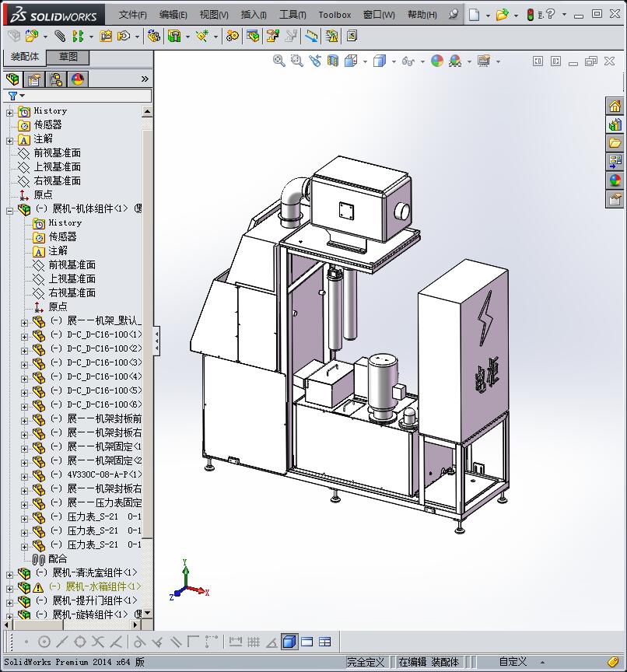Open the 工具(T) menu

pyautogui.click(x=292, y=15)
